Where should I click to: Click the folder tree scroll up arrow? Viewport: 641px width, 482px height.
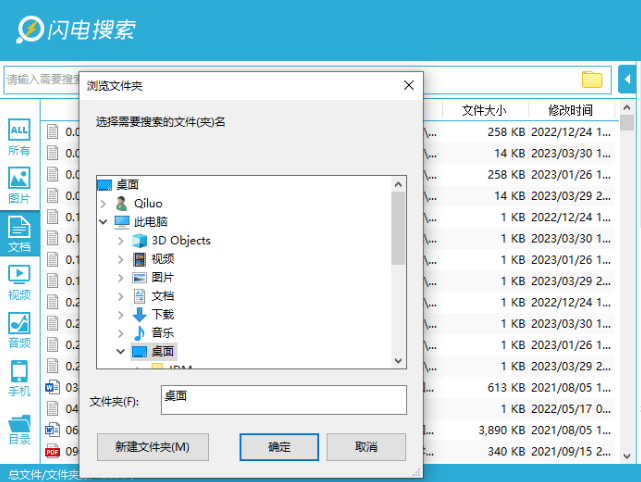[x=398, y=185]
